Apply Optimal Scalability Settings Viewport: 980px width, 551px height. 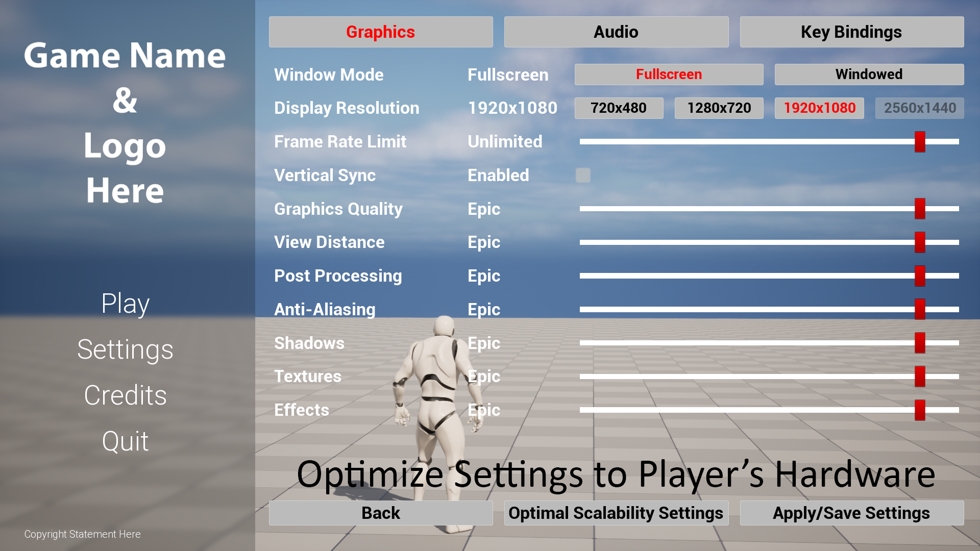click(x=616, y=513)
